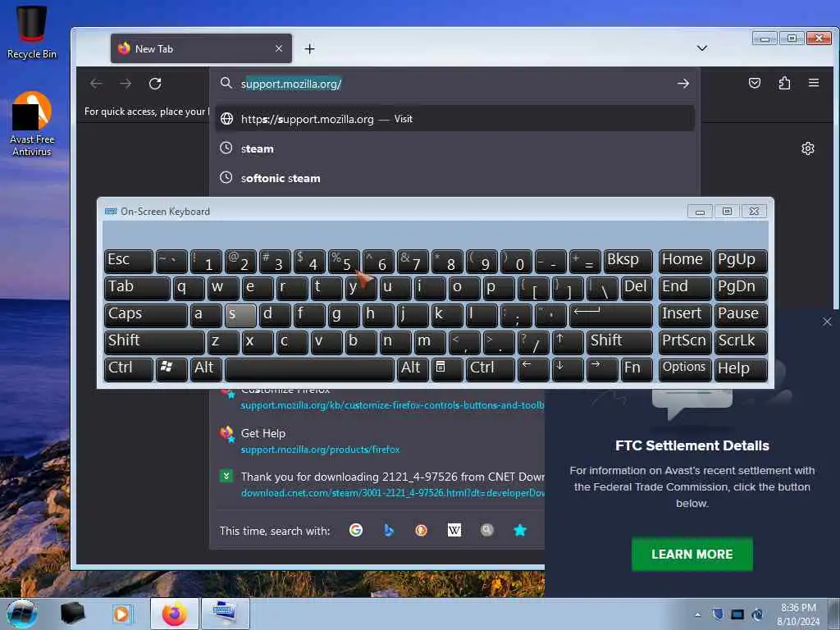Click the gray magnifier search engine icon
This screenshot has width=840, height=630.
click(x=486, y=530)
